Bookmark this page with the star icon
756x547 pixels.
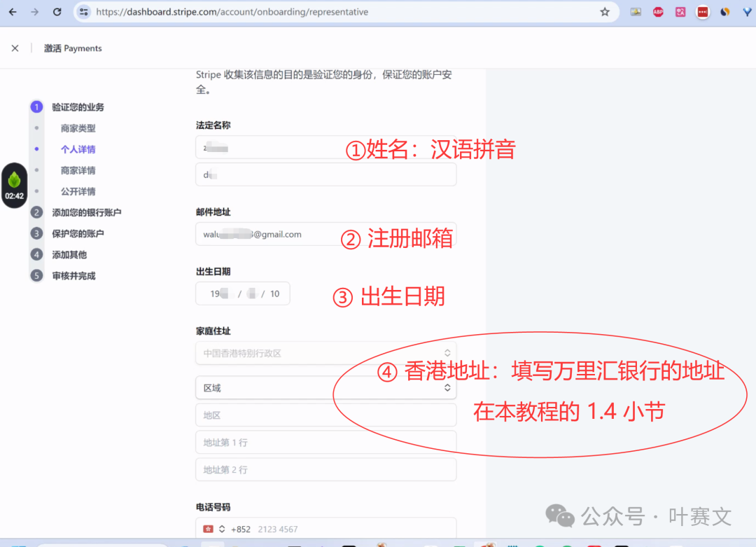(x=605, y=12)
